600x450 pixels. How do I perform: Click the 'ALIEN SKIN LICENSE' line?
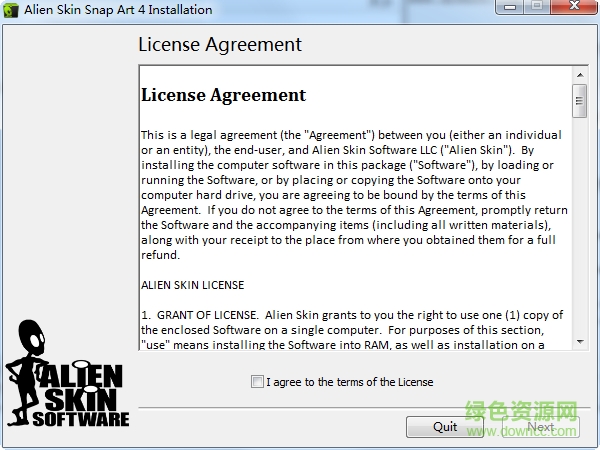pos(192,285)
